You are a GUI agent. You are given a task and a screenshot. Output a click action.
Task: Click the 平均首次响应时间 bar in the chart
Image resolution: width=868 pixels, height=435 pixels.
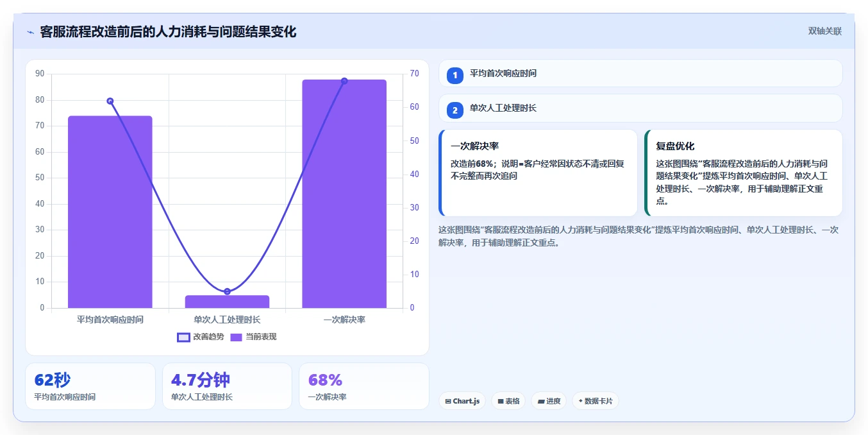[110, 212]
